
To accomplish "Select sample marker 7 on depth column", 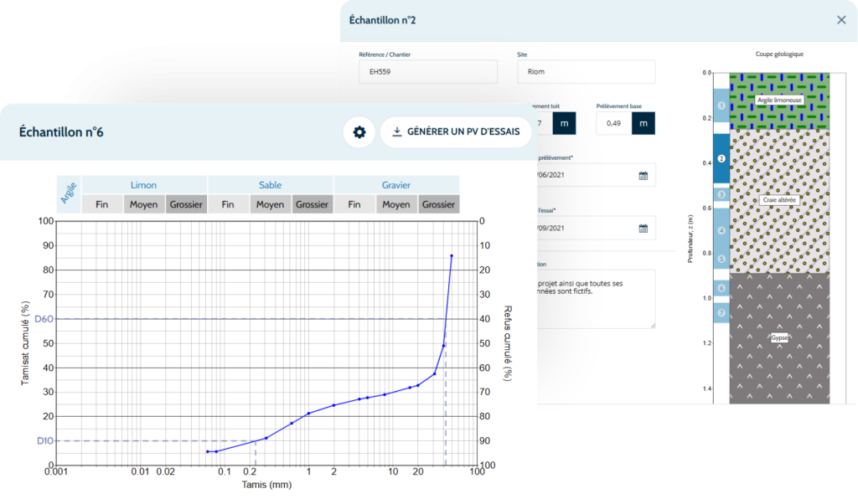I will 721,313.
